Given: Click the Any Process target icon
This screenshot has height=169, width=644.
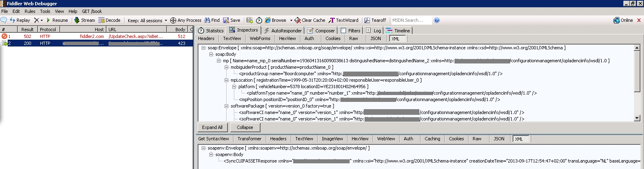Looking at the screenshot, I should click(x=173, y=20).
